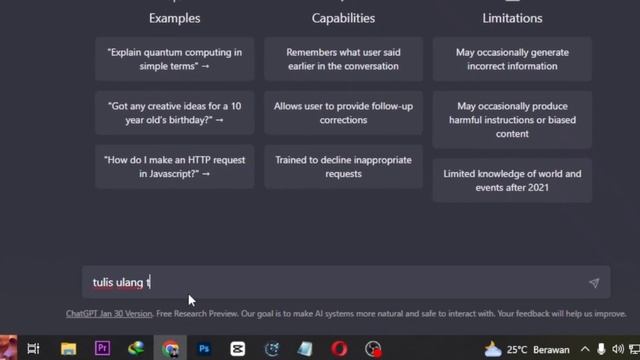Open the ChatGPT Jan 30 Version link
640x360 pixels.
[x=109, y=313]
